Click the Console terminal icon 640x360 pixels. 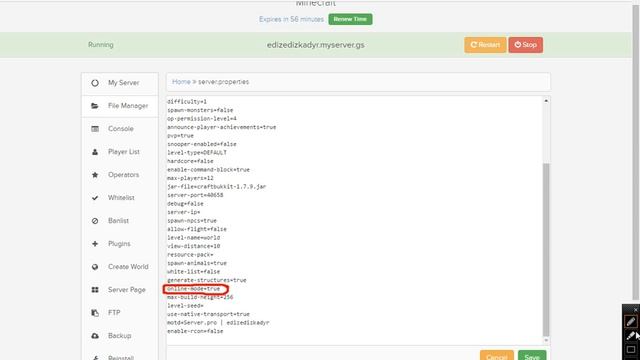[95, 129]
